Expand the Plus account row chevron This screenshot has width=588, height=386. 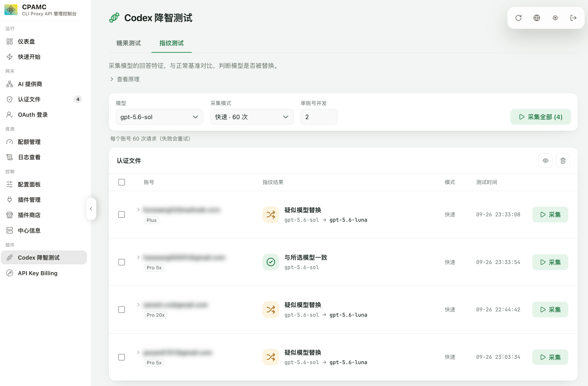(x=138, y=210)
